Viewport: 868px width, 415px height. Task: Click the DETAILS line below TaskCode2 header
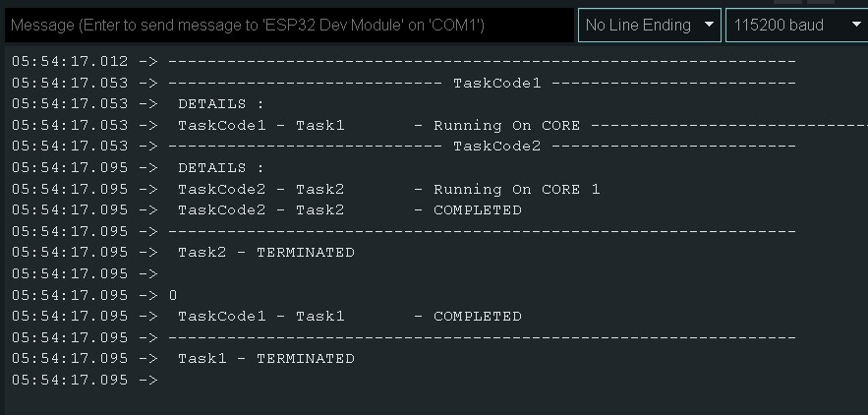pos(221,168)
